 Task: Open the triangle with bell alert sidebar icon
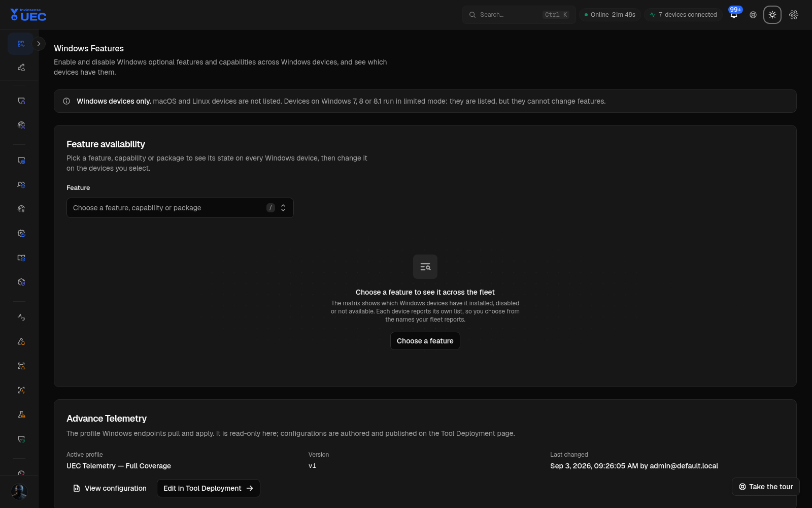tap(21, 341)
